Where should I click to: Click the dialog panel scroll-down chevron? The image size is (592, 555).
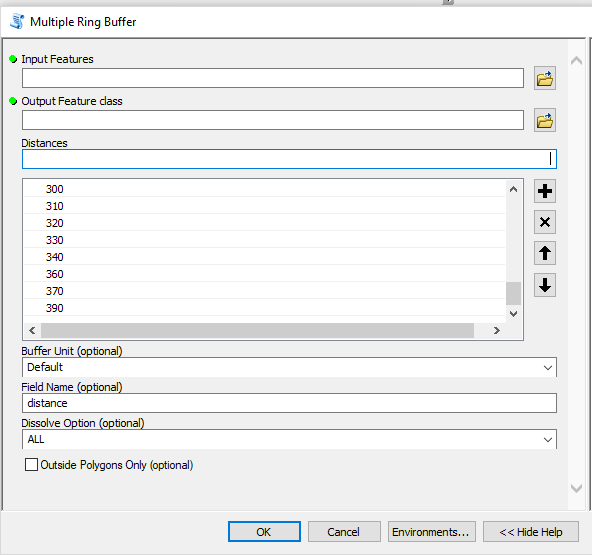click(576, 488)
